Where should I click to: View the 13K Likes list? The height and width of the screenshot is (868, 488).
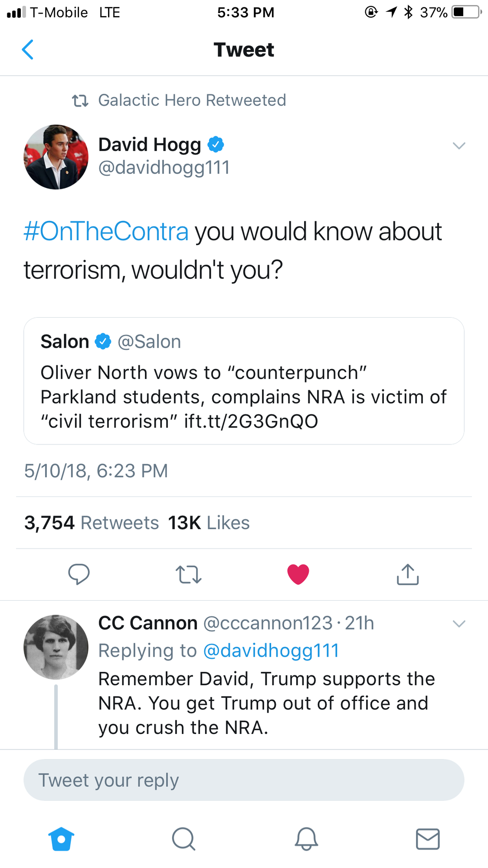point(209,523)
